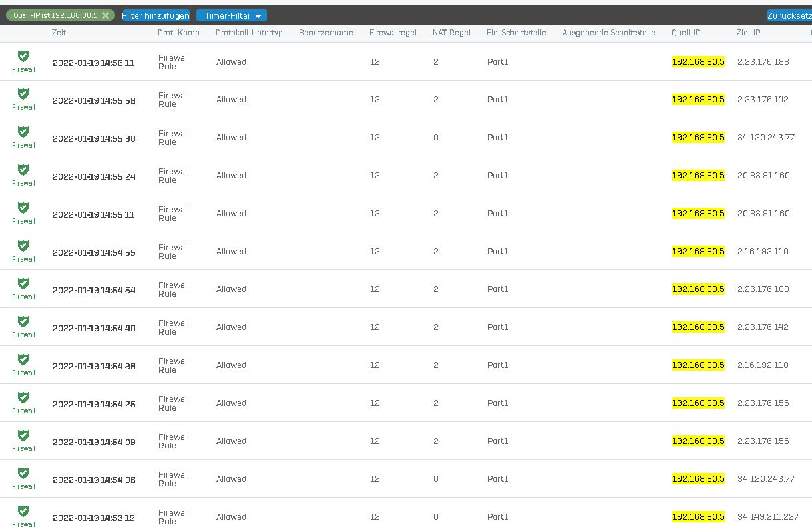The width and height of the screenshot is (812, 531).
Task: Click Ziel-IP 2.16.192.110 in 14:54:38 row
Action: [x=763, y=365]
